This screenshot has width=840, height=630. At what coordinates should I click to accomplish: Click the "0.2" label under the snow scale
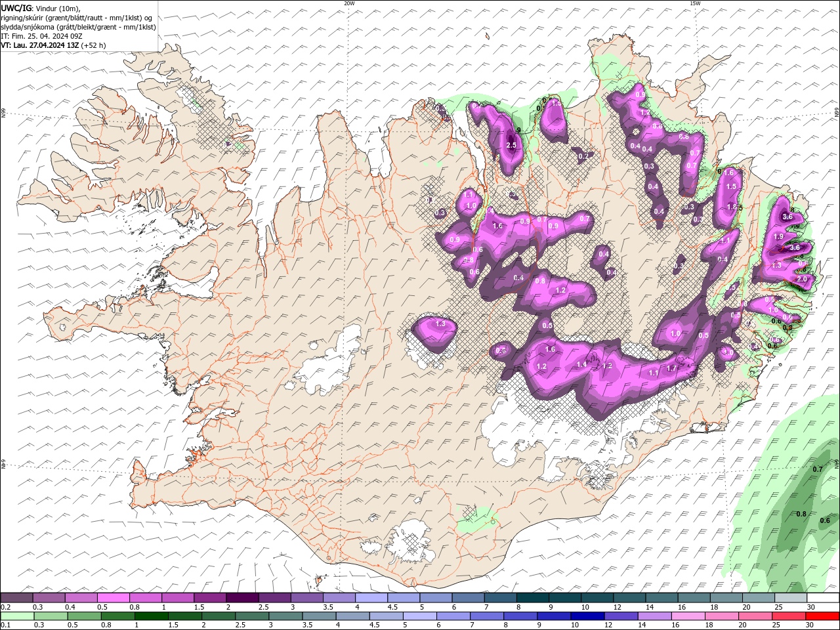tap(5, 607)
